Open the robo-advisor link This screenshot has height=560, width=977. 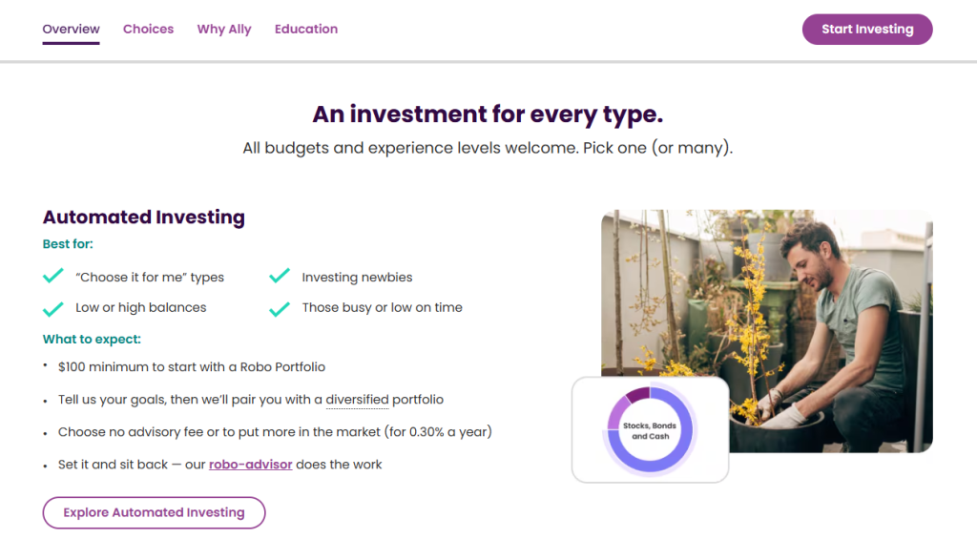pos(250,465)
